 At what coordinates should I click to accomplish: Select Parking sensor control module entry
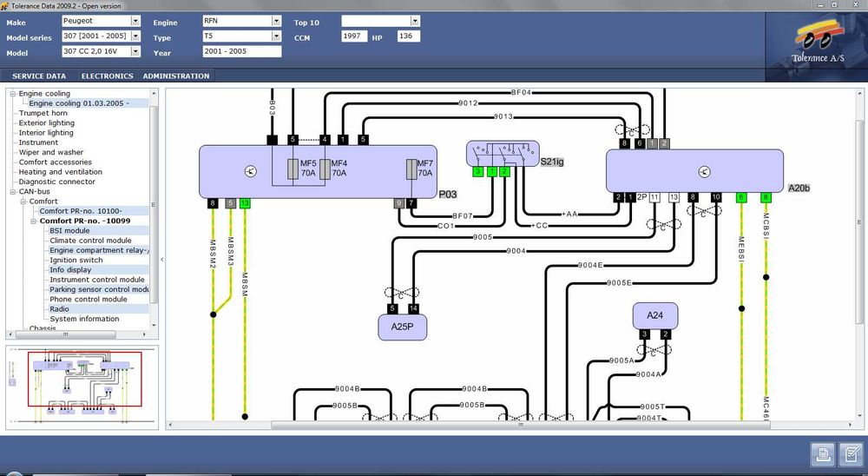99,289
